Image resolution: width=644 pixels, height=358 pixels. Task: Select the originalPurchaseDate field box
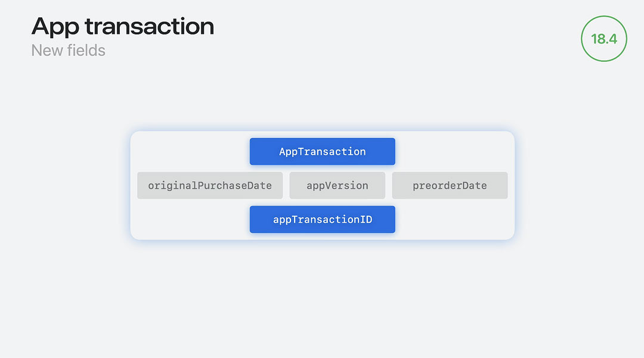coord(210,185)
